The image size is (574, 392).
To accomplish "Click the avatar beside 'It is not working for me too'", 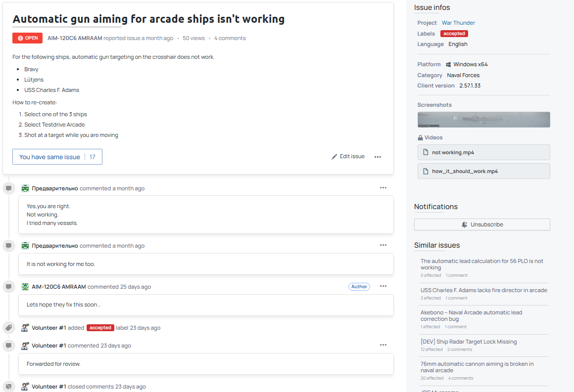I will pyautogui.click(x=25, y=246).
